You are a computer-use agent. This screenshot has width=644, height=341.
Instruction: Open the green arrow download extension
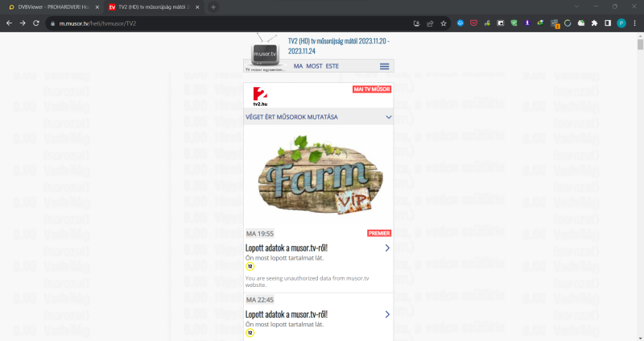coord(487,23)
